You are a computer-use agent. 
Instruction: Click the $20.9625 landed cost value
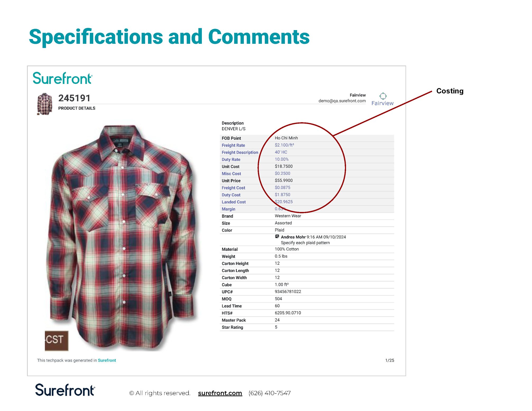tap(284, 202)
